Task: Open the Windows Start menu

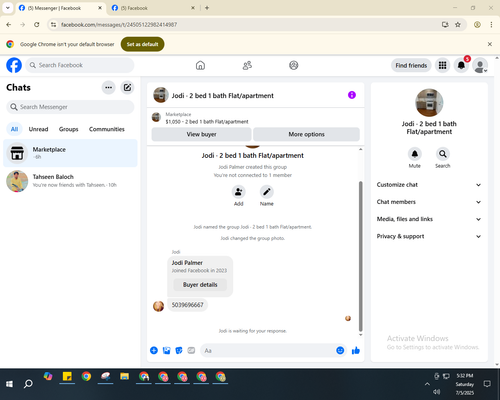Action: click(9, 384)
